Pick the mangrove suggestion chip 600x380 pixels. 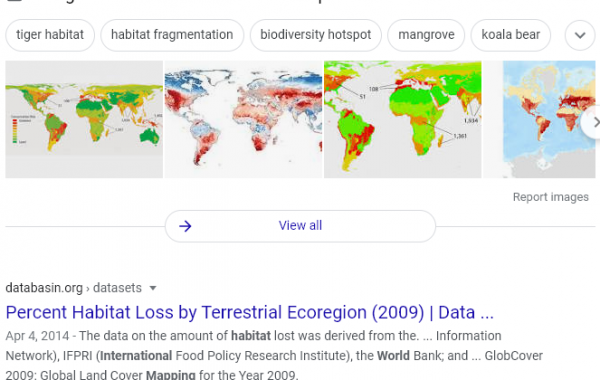point(426,35)
